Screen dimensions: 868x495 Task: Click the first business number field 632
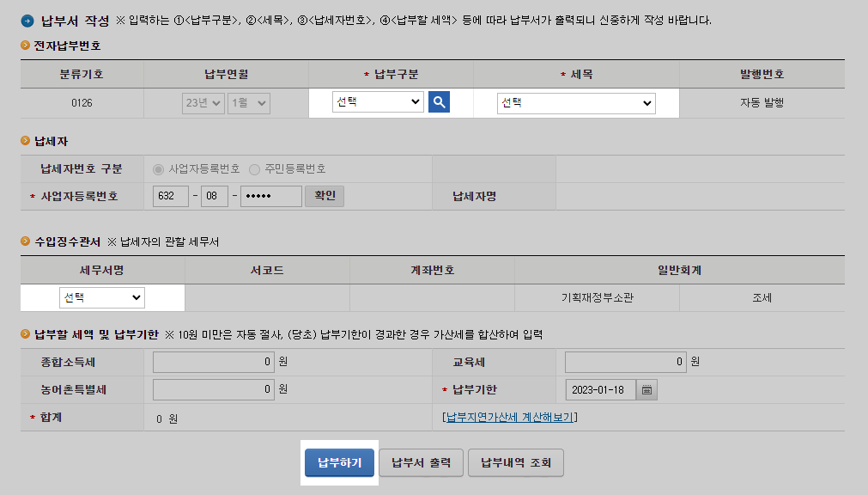click(x=171, y=196)
